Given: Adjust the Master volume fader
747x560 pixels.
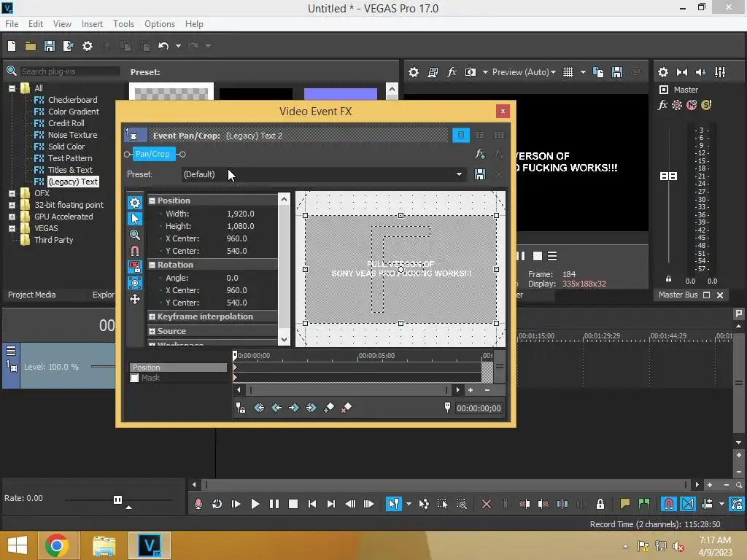Looking at the screenshot, I should pos(668,176).
